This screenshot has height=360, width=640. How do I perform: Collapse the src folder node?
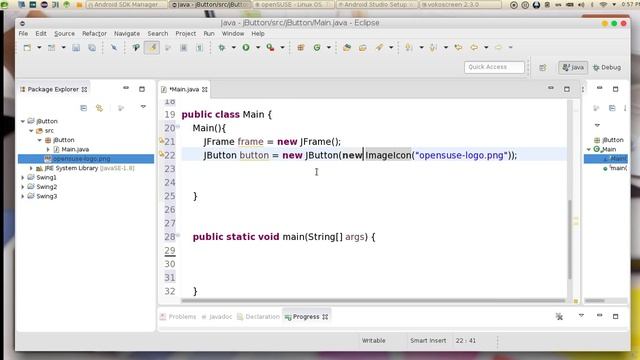(x=31, y=131)
